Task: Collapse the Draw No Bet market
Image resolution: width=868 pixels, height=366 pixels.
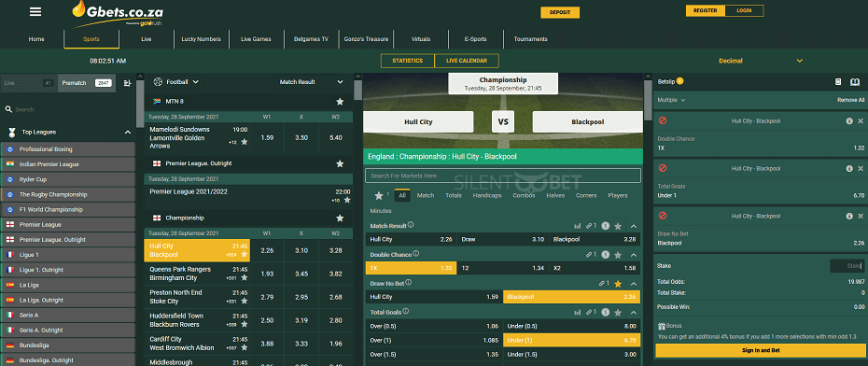Action: pyautogui.click(x=634, y=284)
